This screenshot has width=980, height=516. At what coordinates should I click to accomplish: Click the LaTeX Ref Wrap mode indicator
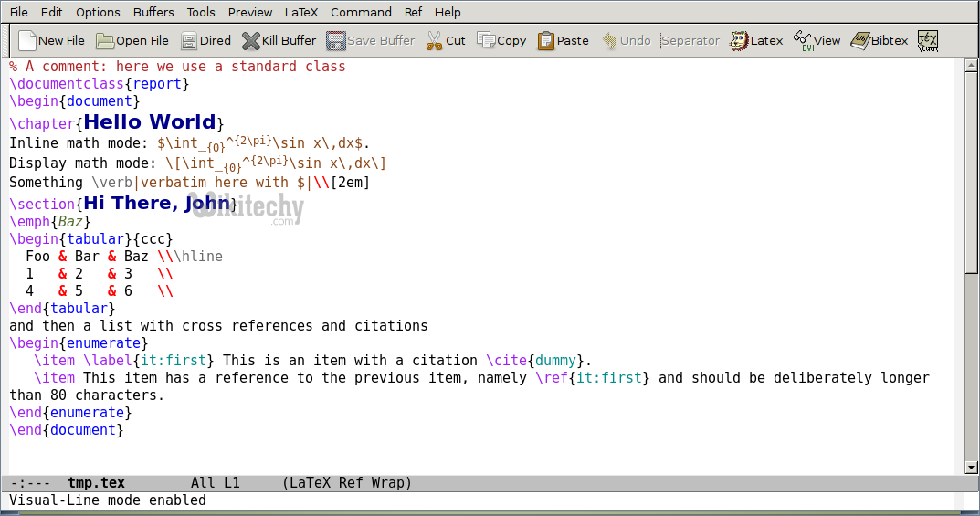[x=347, y=483]
